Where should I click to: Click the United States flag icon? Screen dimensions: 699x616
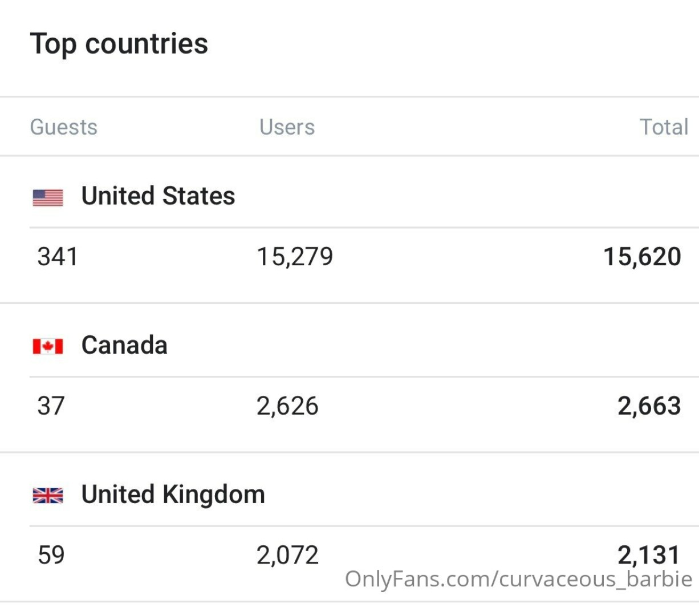click(48, 197)
